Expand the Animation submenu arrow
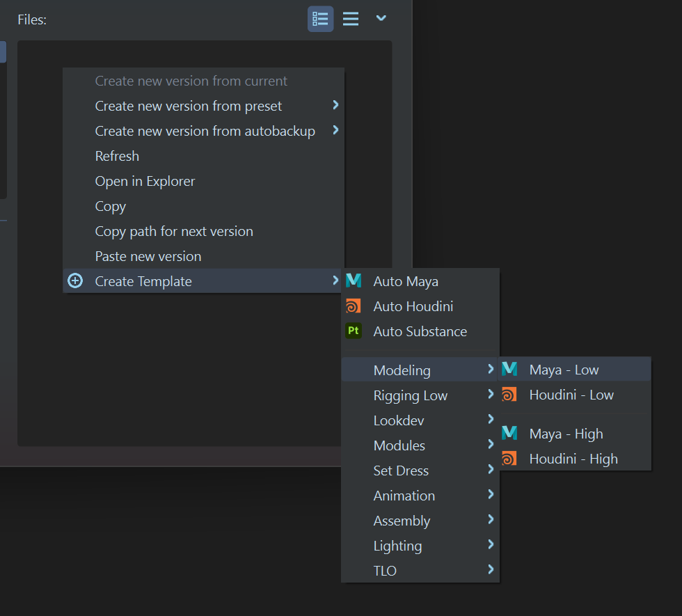Screen dimensions: 682x616 (x=491, y=494)
